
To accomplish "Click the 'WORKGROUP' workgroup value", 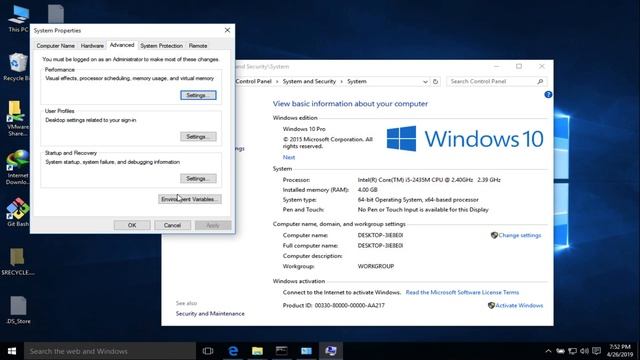I will 376,266.
